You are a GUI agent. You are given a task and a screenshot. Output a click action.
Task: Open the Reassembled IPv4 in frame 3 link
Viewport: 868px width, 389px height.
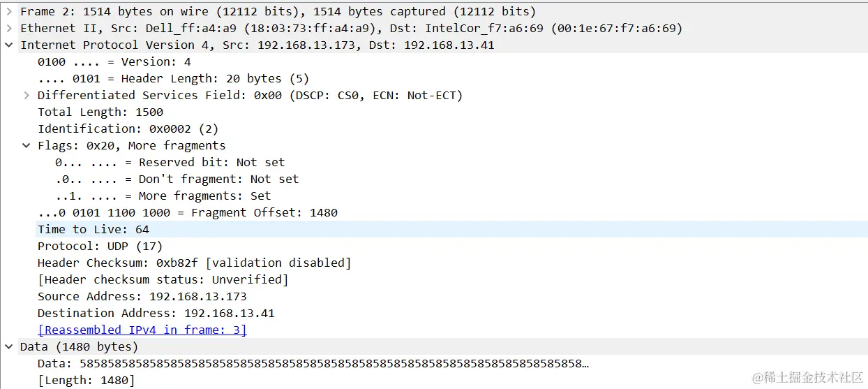[x=142, y=330]
